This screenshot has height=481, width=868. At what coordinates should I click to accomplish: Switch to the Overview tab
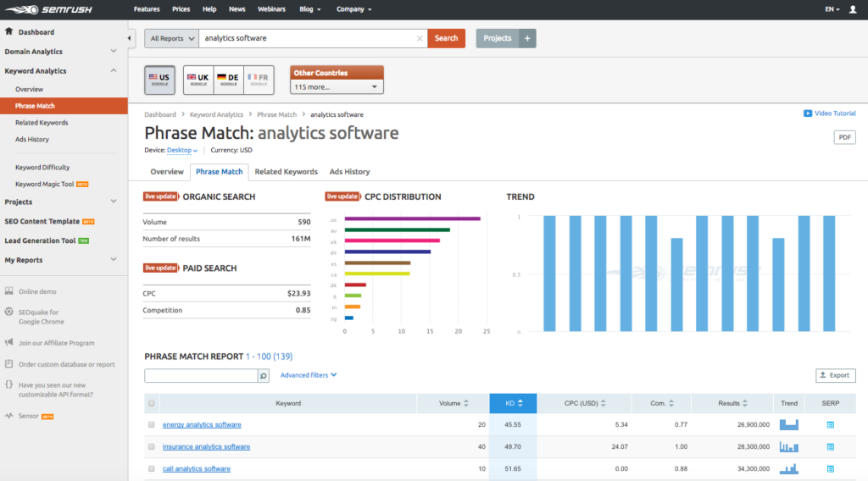pyautogui.click(x=167, y=172)
